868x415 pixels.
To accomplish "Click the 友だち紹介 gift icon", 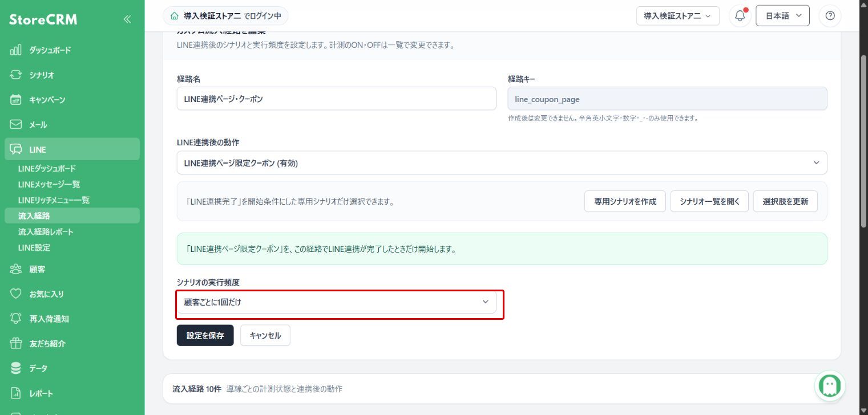I will coord(16,344).
